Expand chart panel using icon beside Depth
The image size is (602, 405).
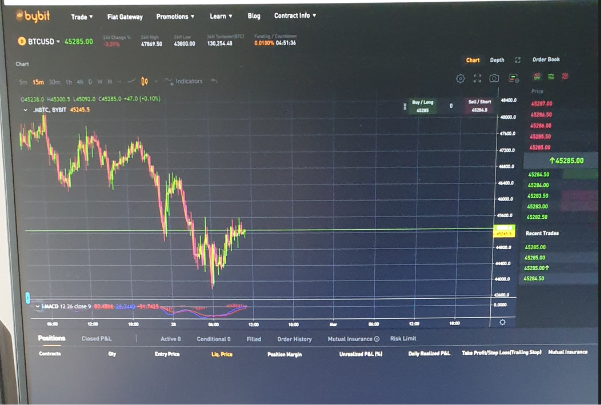(x=518, y=60)
